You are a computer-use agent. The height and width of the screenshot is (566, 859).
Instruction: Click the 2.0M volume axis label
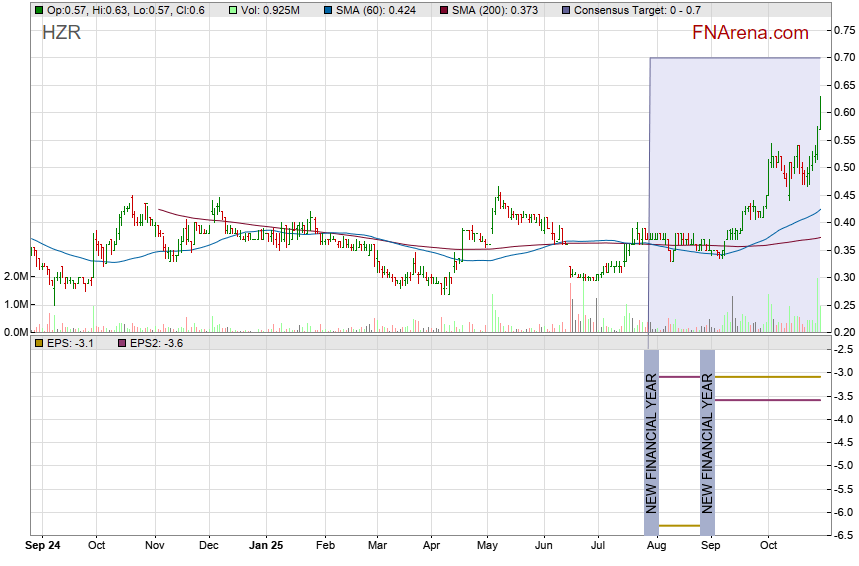click(14, 276)
